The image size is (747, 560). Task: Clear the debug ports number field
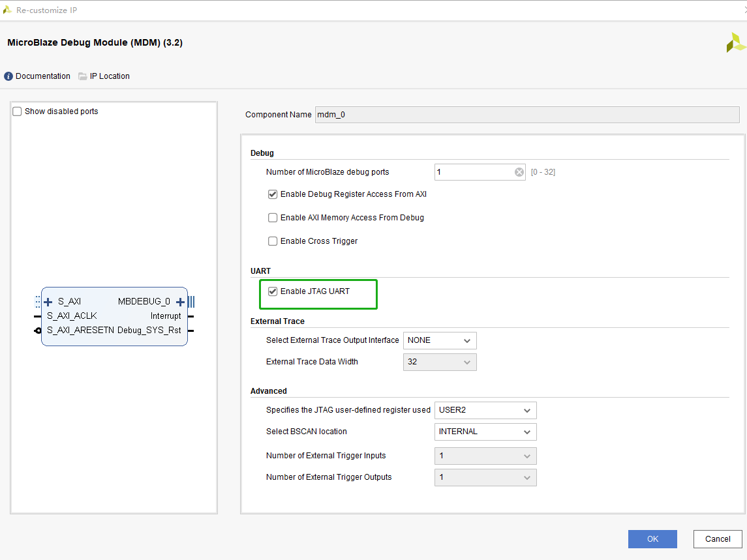519,172
